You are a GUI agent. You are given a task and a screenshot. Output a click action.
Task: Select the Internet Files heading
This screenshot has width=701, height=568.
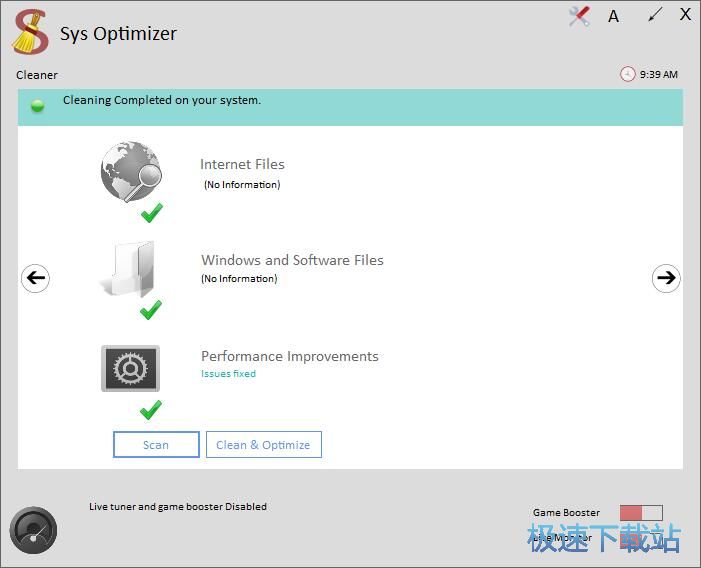click(x=242, y=164)
